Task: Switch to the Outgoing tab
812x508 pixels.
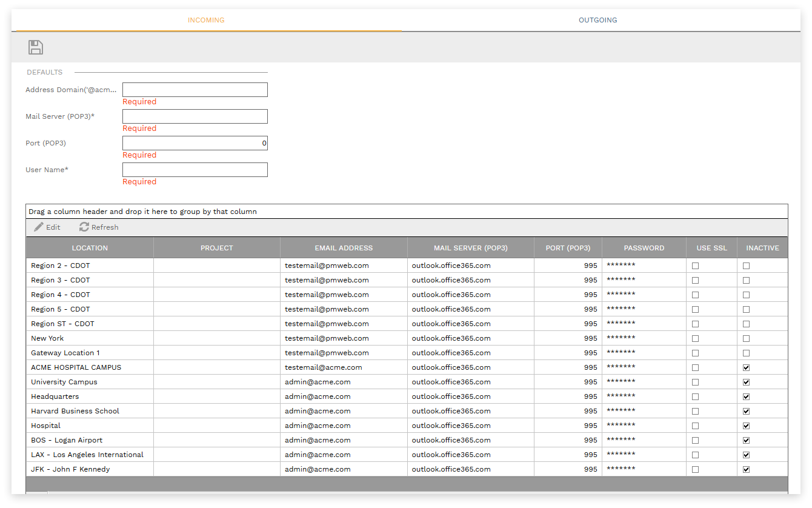Action: point(597,20)
